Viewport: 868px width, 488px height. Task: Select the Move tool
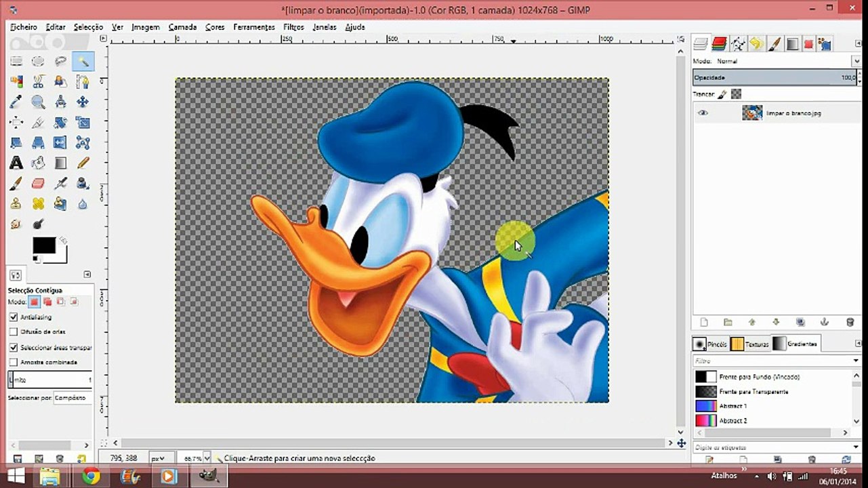83,102
